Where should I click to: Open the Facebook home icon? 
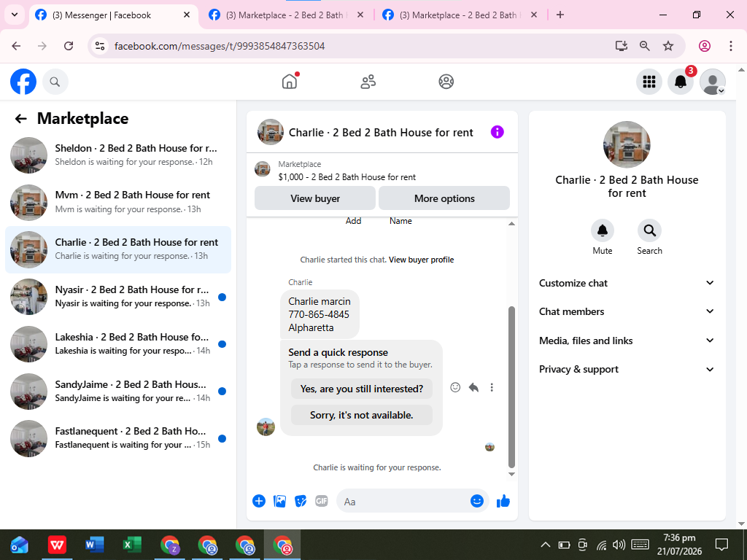click(289, 82)
